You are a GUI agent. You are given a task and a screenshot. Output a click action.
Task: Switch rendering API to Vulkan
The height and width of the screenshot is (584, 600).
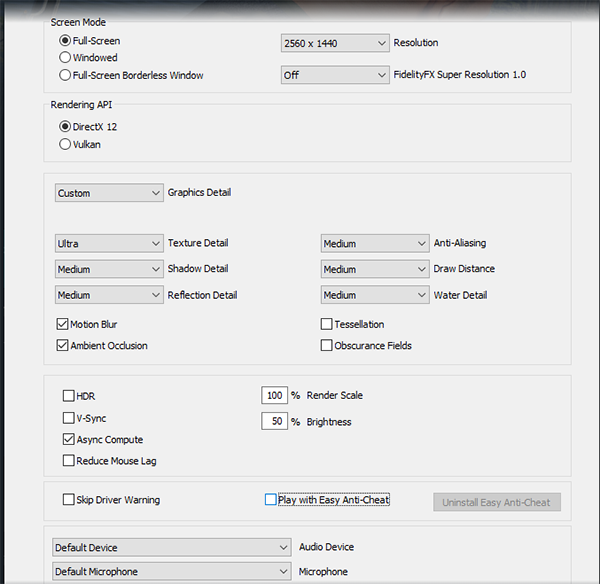65,144
